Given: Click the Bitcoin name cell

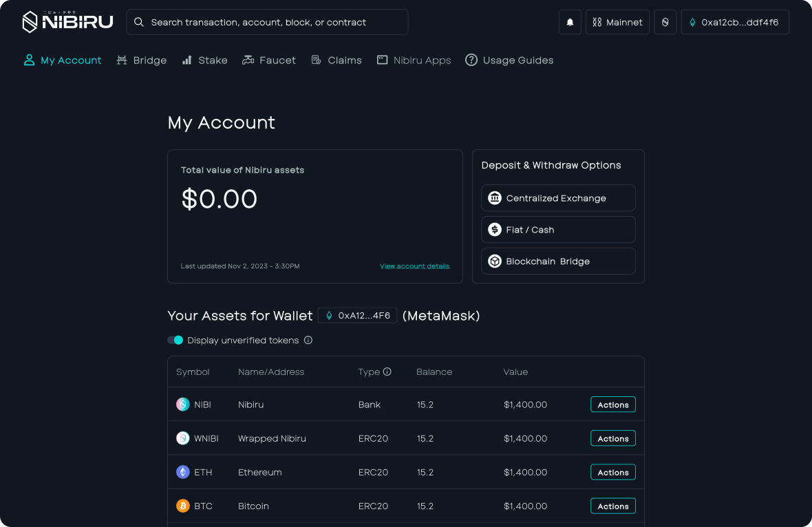Looking at the screenshot, I should click(x=253, y=506).
